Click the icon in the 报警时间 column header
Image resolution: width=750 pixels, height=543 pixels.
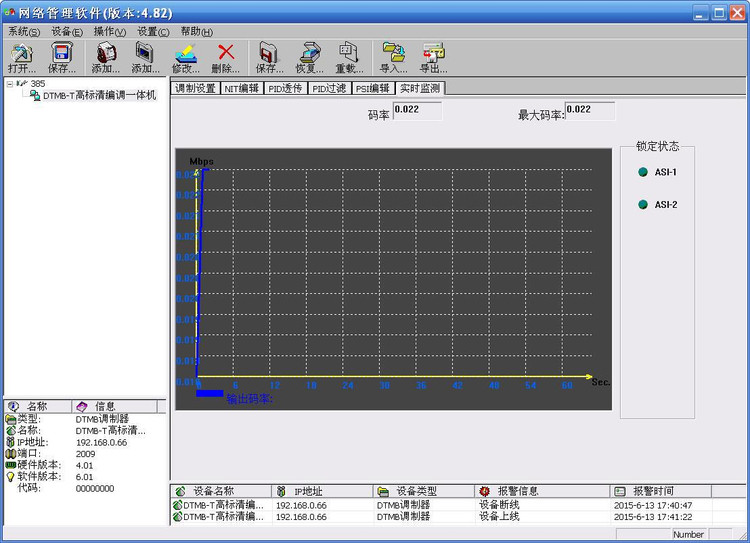pos(620,491)
